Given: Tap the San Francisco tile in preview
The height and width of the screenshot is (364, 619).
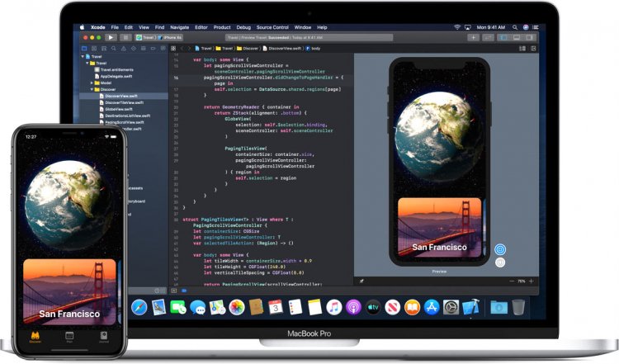Looking at the screenshot, I should (x=439, y=228).
